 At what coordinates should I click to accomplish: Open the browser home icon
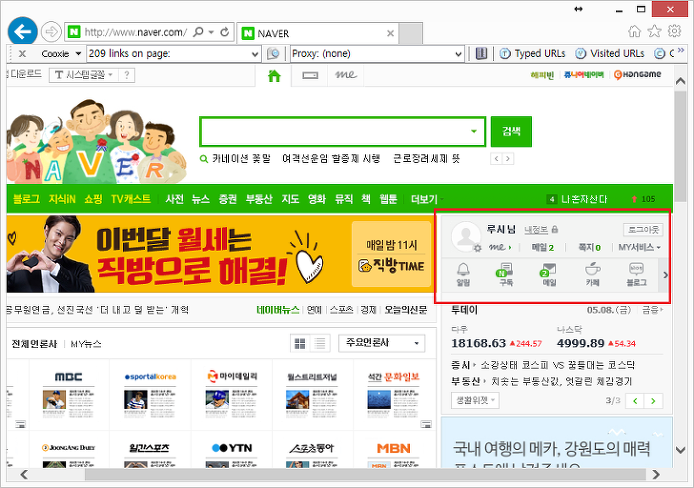(x=634, y=31)
